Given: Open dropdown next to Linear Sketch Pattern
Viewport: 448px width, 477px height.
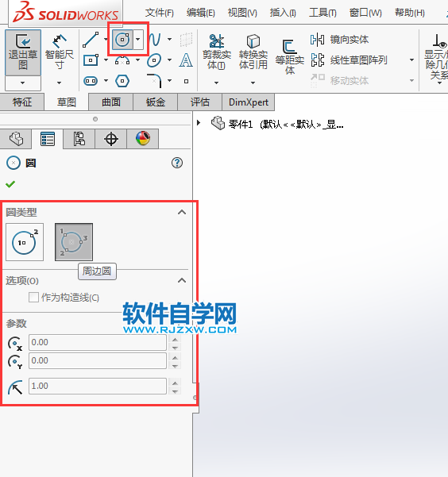Looking at the screenshot, I should tap(411, 60).
